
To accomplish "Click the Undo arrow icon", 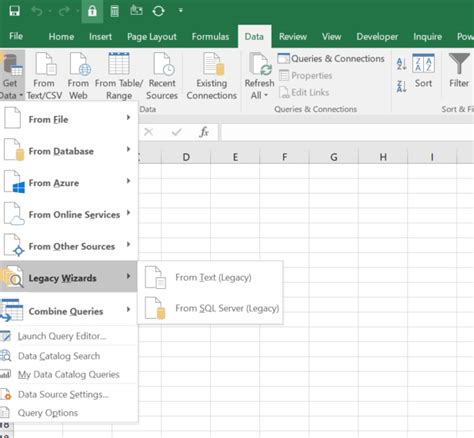I will point(37,11).
